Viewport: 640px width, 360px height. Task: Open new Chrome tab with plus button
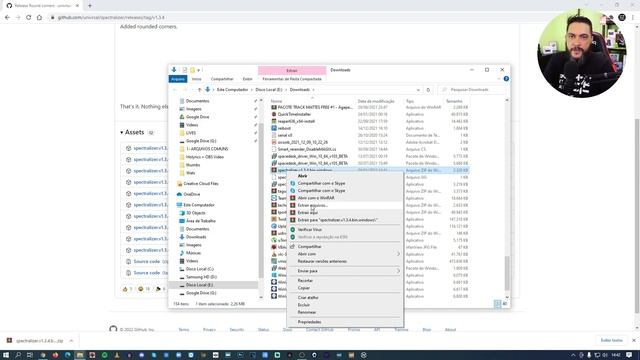coord(90,6)
